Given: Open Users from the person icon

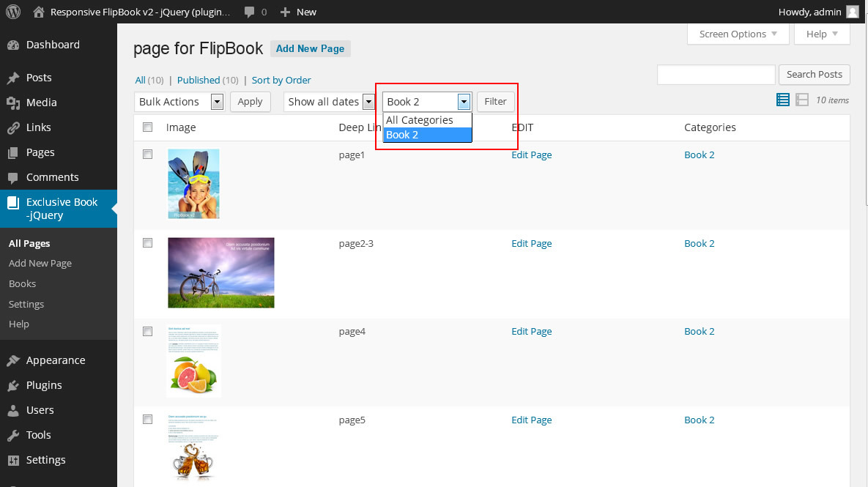Looking at the screenshot, I should pos(13,411).
